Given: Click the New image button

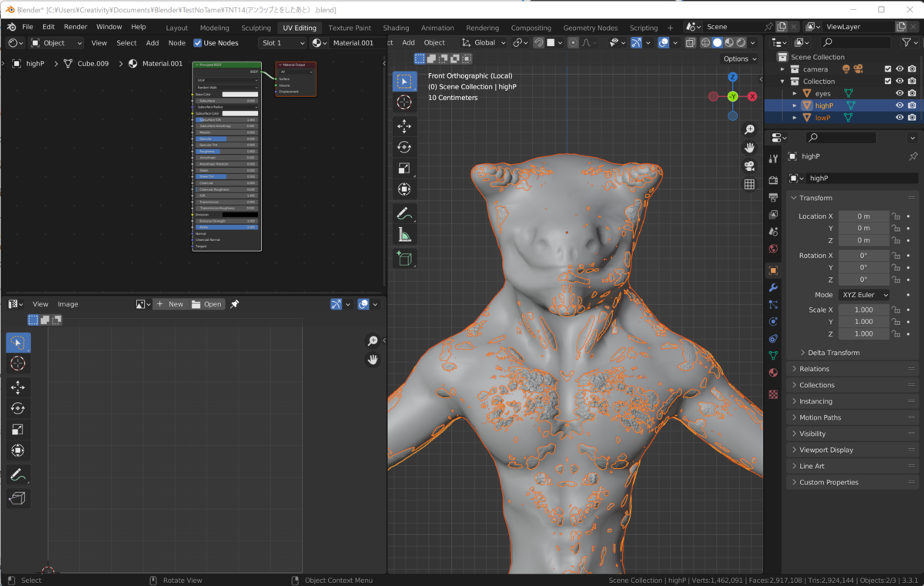Looking at the screenshot, I should pos(169,304).
